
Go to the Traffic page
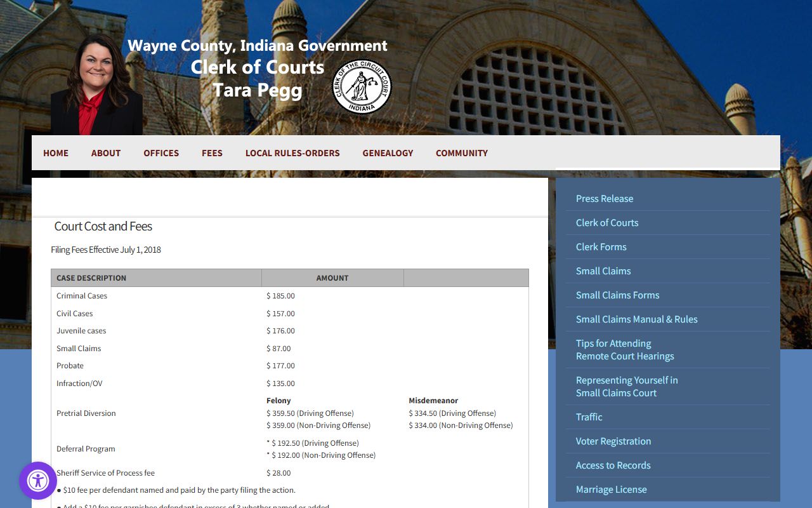589,417
